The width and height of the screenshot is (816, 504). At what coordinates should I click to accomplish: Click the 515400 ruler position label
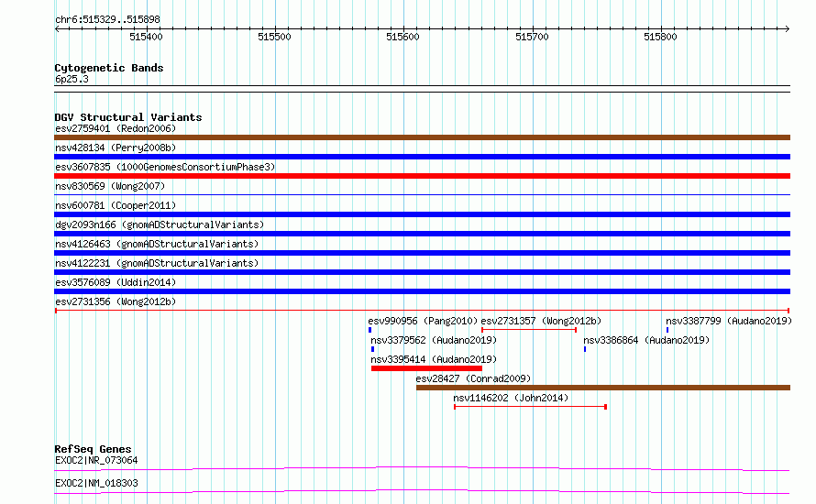[146, 37]
